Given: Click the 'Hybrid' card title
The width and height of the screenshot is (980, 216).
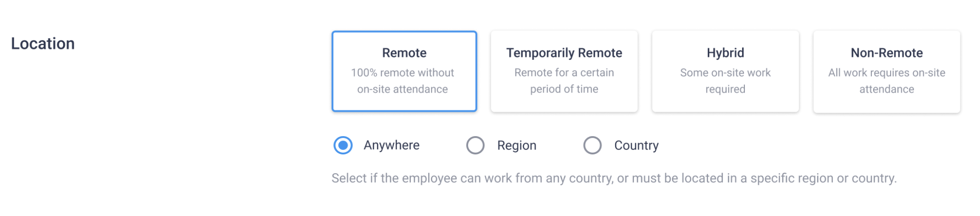Looking at the screenshot, I should [725, 53].
